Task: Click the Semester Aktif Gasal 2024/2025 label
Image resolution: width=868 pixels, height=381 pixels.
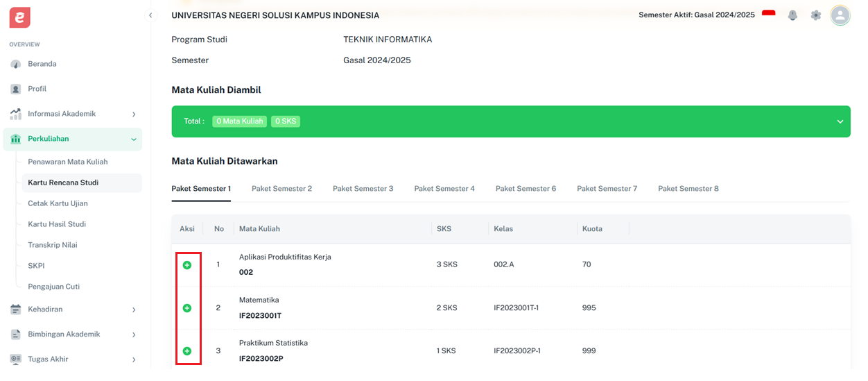Action: 697,15
